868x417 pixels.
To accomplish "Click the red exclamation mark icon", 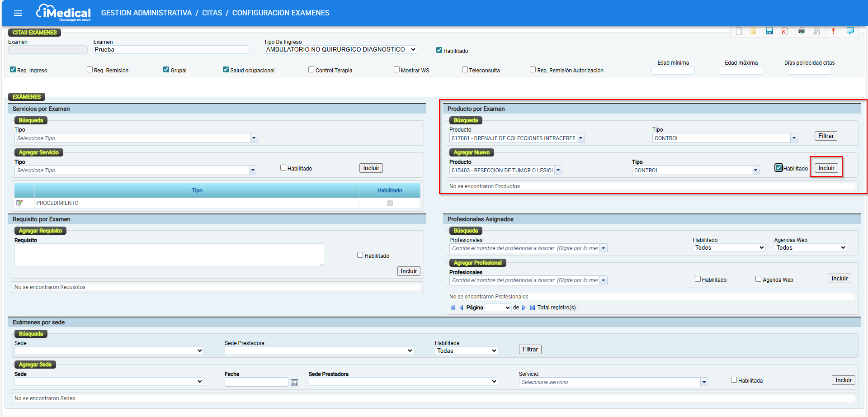I will tap(833, 31).
